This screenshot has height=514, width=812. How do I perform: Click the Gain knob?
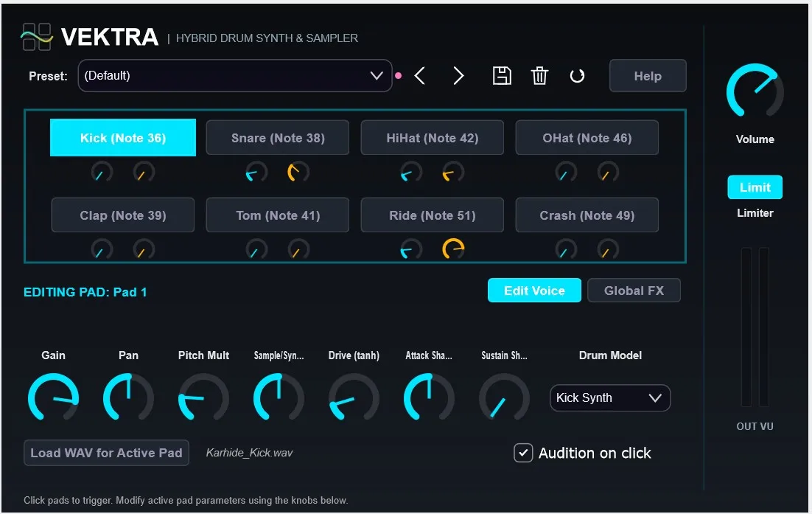[53, 398]
